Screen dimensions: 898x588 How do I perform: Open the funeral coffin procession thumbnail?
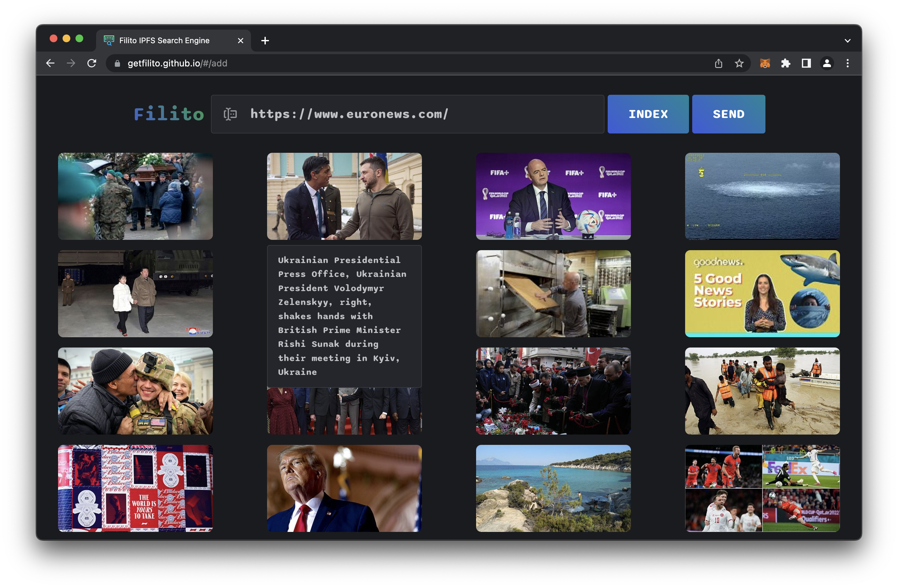(x=135, y=196)
